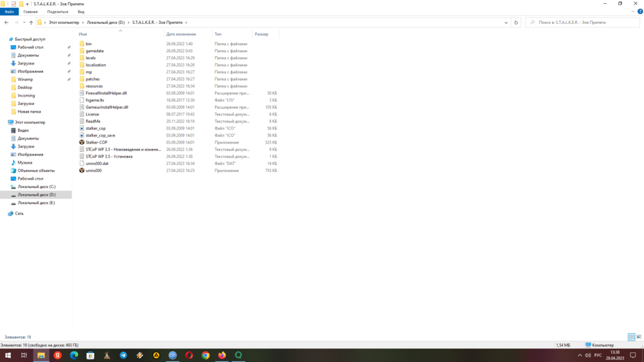This screenshot has width=644, height=362.
Task: Open the notification center icon
Action: coord(633,356)
